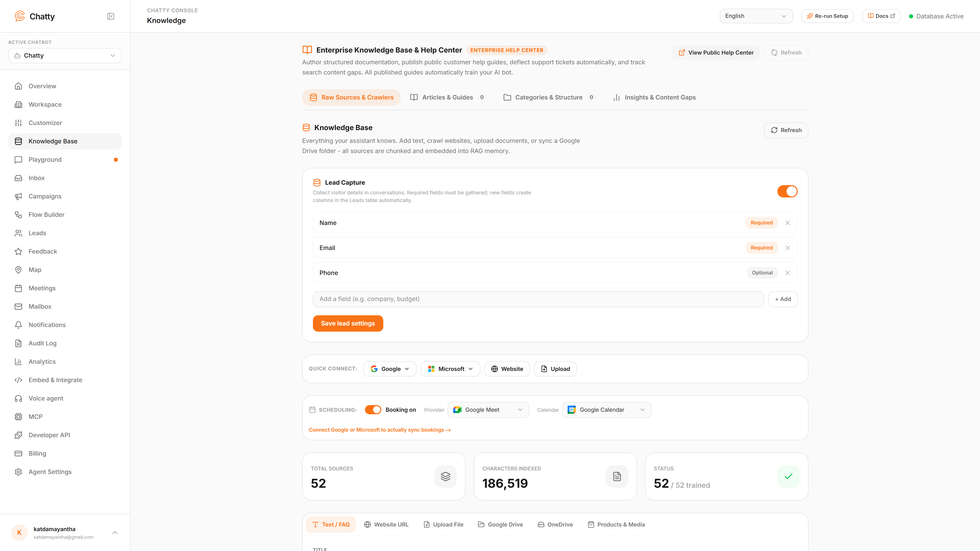Screen dimensions: 980x551
Task: Click the + Add field button
Action: click(782, 299)
